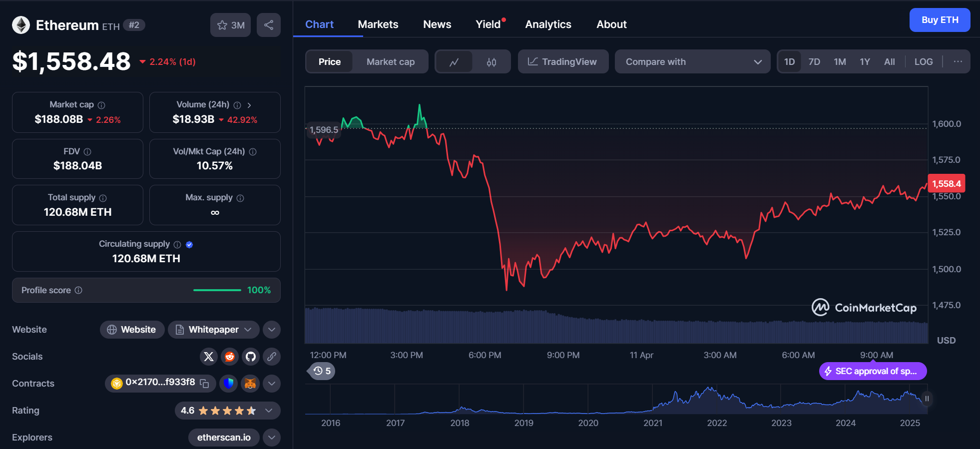Open the Markets tab

click(x=378, y=24)
